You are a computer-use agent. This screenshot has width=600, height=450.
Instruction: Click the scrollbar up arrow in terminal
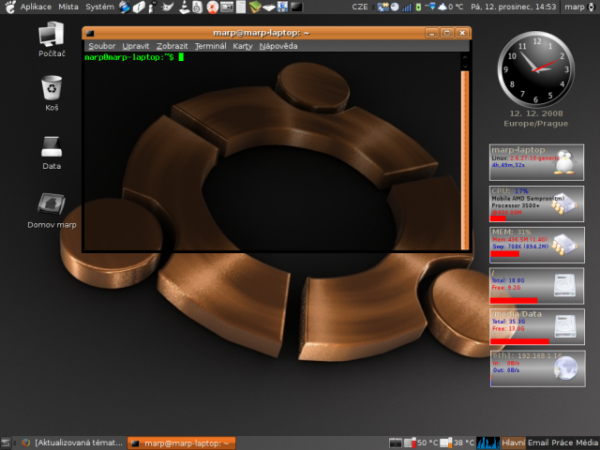465,57
